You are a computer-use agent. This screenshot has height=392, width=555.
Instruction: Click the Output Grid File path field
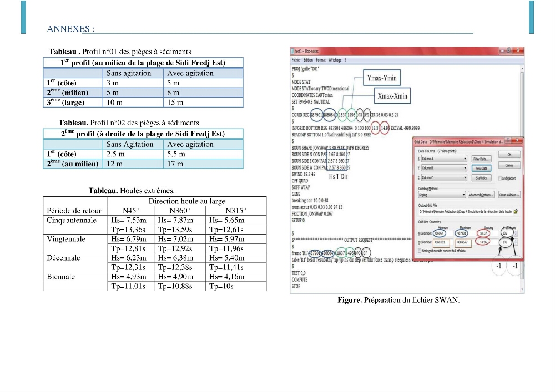(x=466, y=211)
